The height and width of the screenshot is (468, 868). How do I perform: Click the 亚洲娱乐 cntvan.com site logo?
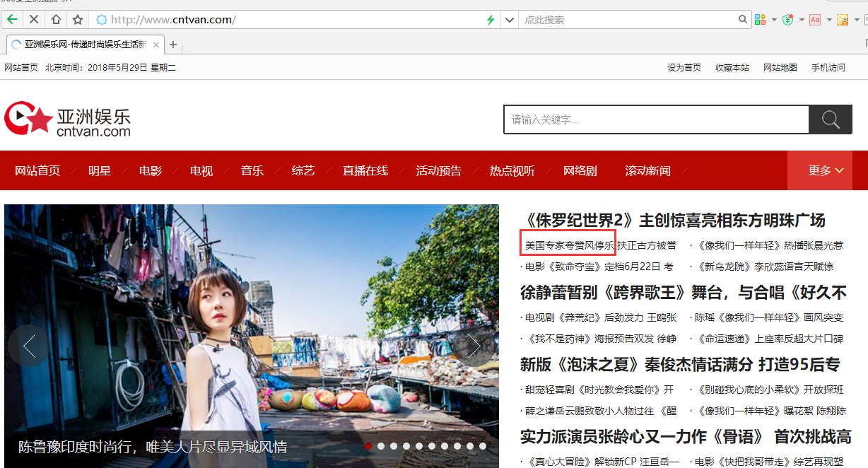pyautogui.click(x=68, y=120)
